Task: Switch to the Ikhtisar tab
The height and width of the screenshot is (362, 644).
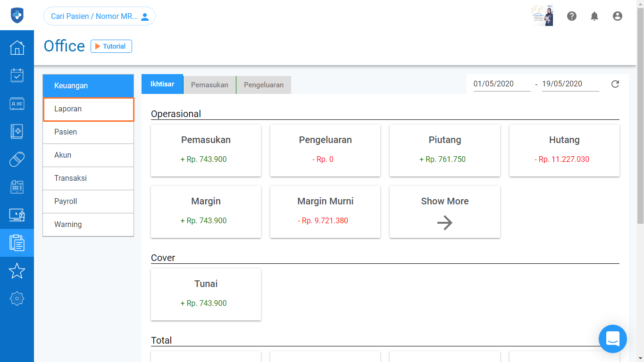Action: click(162, 84)
